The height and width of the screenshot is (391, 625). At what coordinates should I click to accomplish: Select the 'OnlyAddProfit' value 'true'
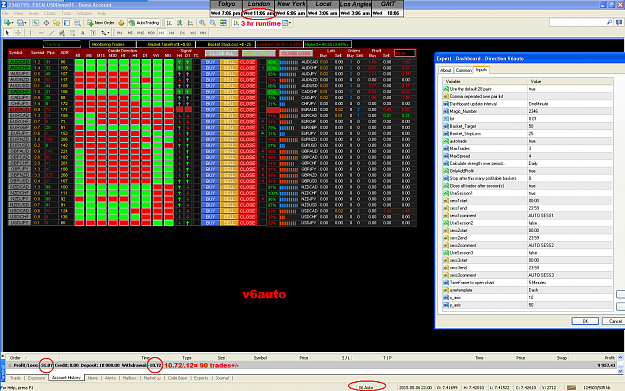[x=570, y=171]
